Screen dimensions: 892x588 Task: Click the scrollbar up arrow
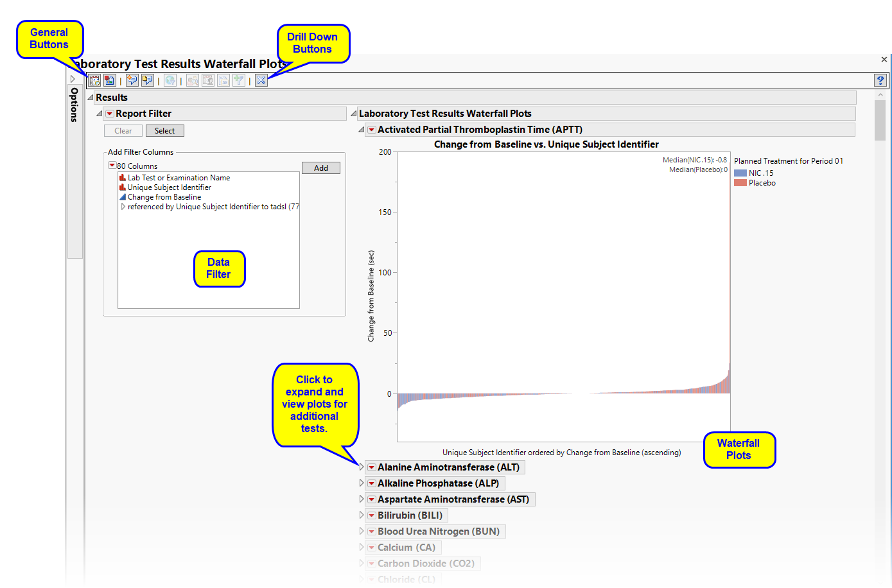coord(880,95)
